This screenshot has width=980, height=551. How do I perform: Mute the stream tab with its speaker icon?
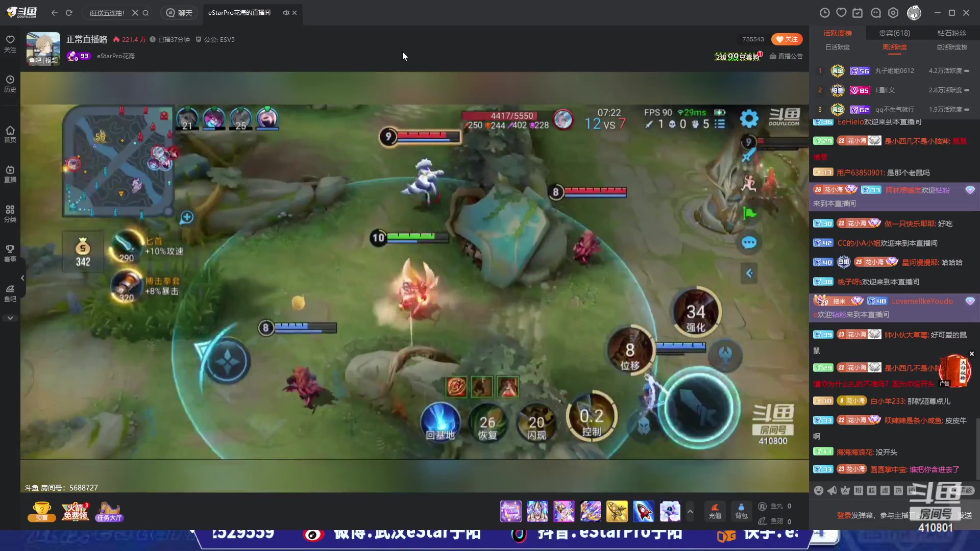(x=286, y=13)
